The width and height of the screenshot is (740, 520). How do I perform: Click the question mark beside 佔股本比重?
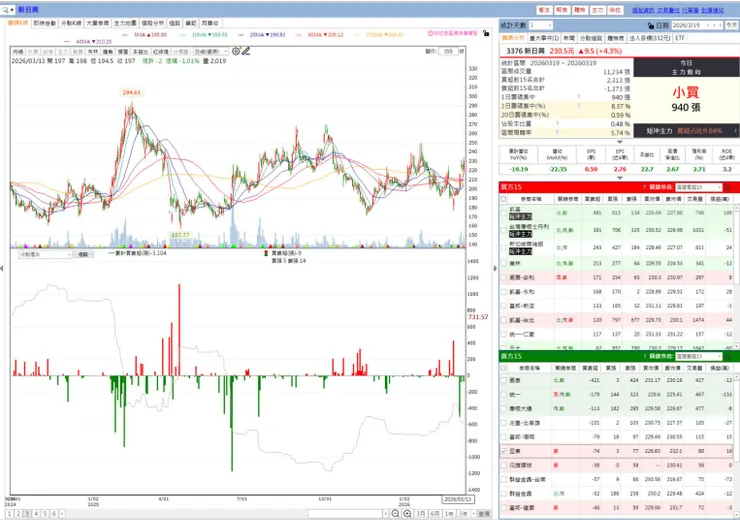[x=557, y=124]
